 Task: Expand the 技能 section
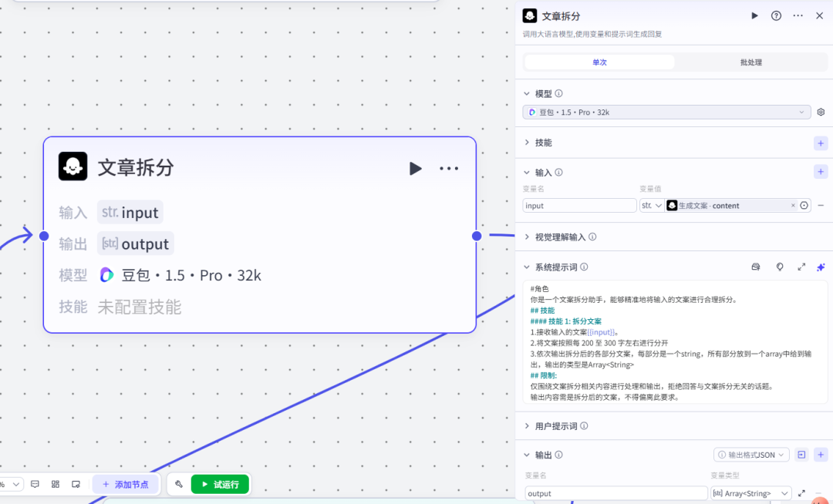point(527,142)
